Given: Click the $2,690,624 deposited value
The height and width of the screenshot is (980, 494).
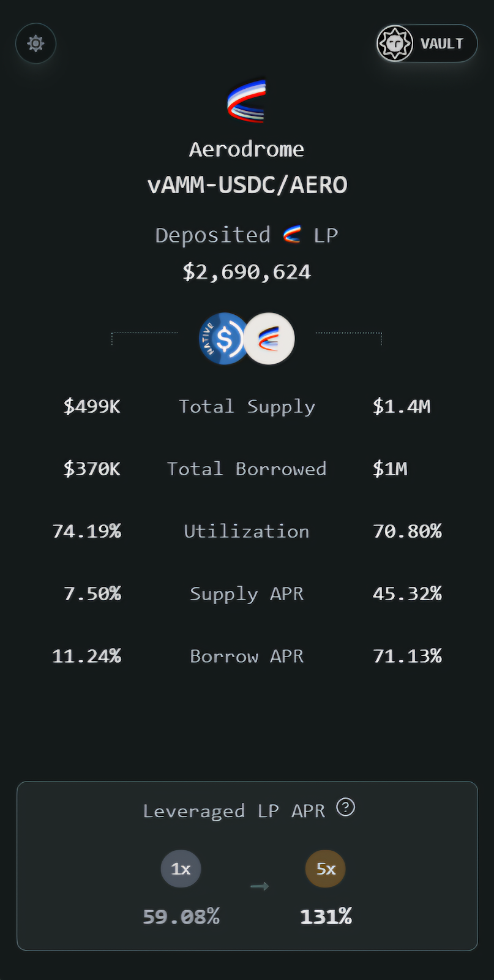Looking at the screenshot, I should coord(247,271).
